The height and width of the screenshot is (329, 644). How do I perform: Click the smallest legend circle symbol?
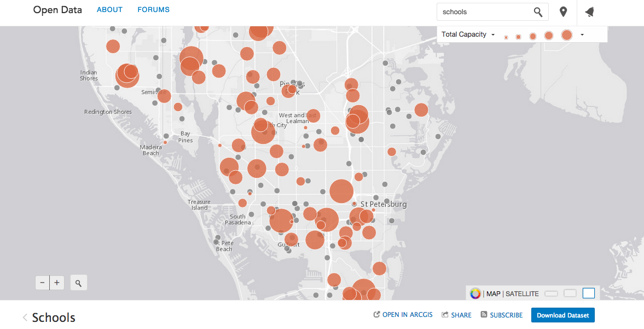coord(506,37)
